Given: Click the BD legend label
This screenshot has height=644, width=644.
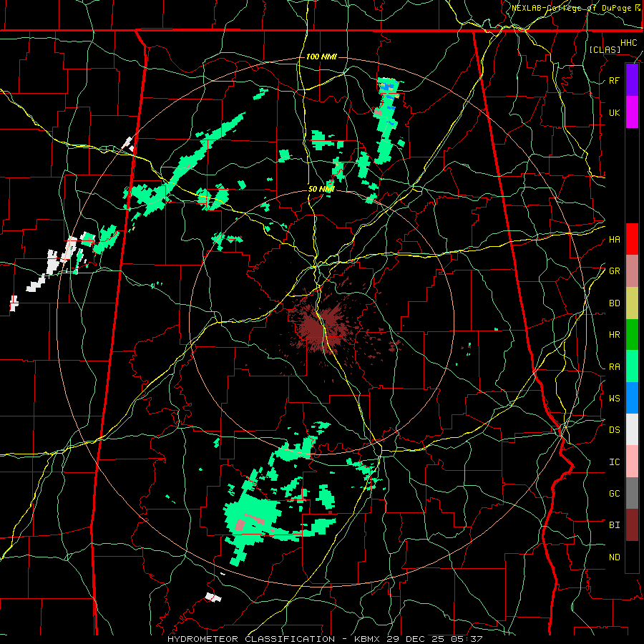Looking at the screenshot, I should 614,303.
